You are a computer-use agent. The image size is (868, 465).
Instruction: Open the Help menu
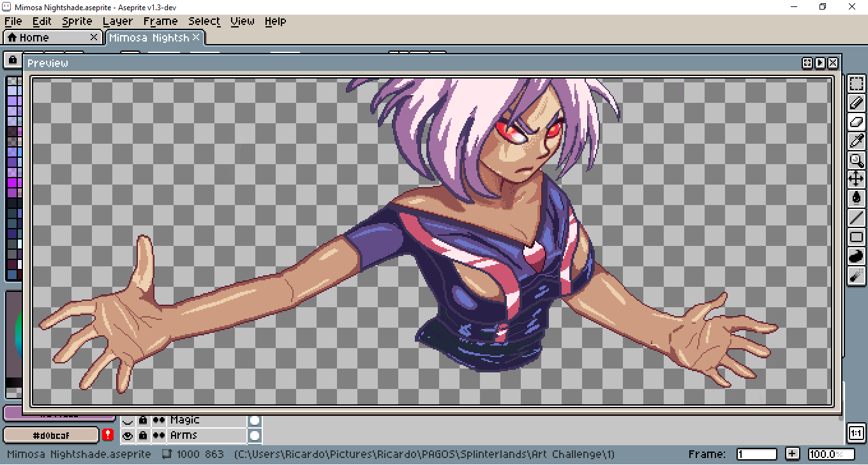275,21
